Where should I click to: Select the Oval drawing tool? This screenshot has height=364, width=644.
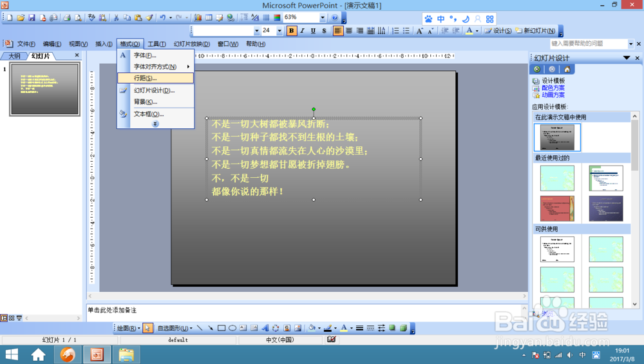pos(232,328)
